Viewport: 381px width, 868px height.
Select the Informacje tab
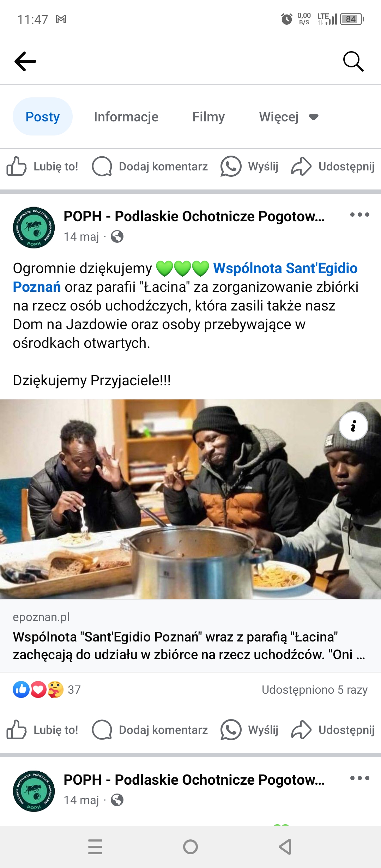(x=126, y=117)
